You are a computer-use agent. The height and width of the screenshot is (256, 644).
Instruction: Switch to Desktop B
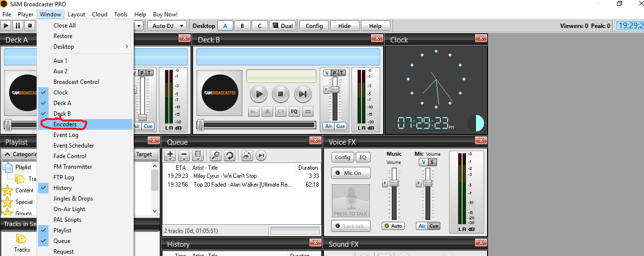coord(243,26)
